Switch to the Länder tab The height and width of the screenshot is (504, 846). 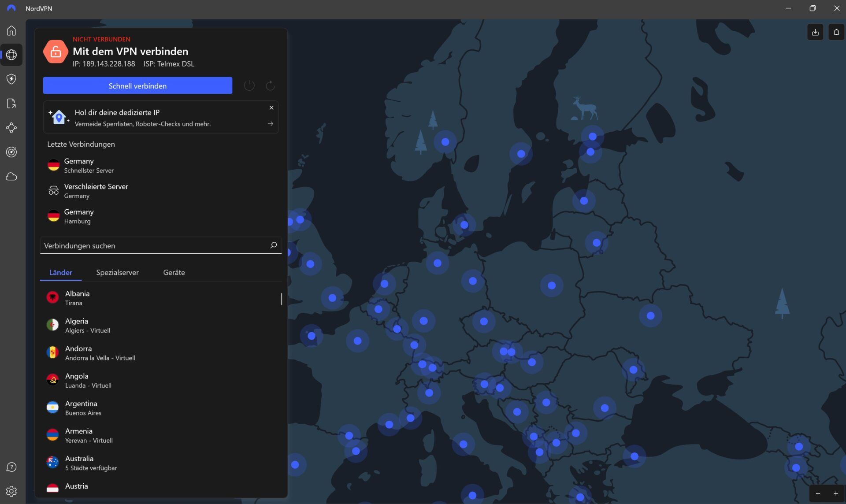point(61,272)
